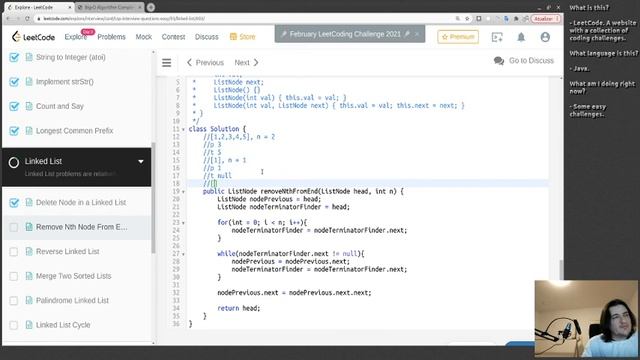
Task: Open the notifications bell
Action: coord(521,37)
